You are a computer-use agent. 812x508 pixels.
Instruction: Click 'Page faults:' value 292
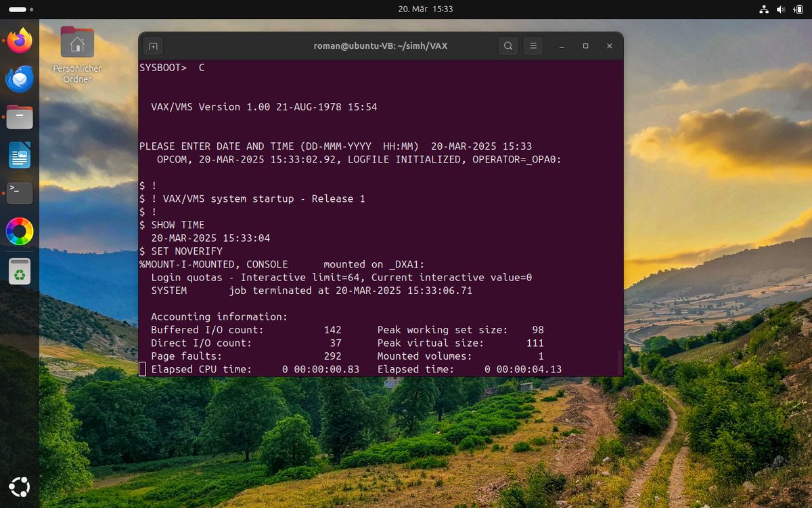pyautogui.click(x=332, y=356)
